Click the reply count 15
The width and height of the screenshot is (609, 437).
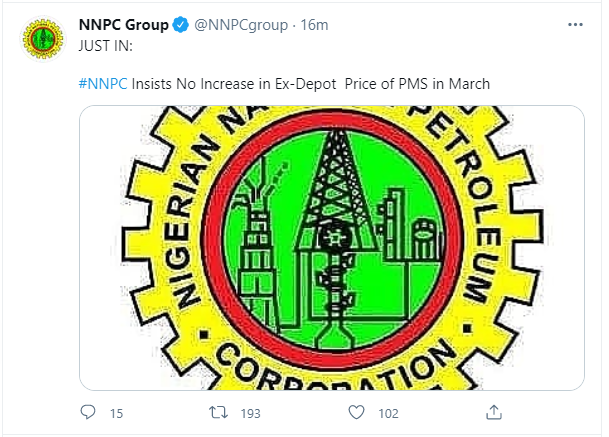tap(116, 413)
